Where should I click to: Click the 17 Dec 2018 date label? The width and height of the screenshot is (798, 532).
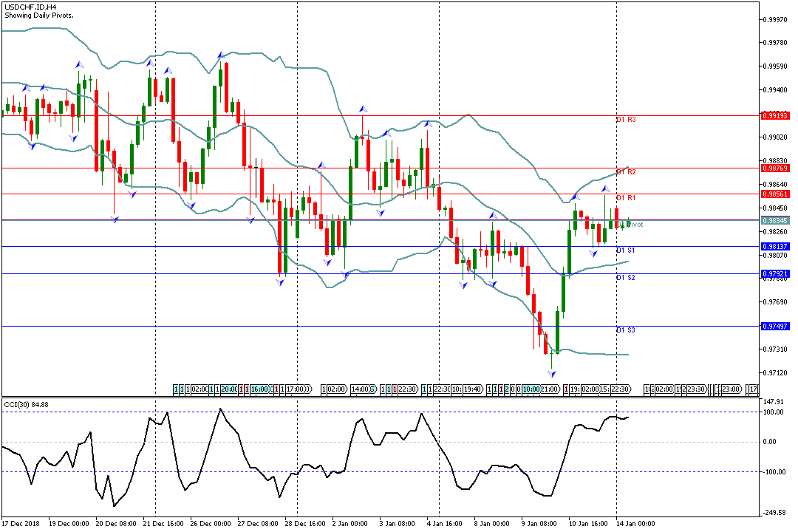coord(21,523)
